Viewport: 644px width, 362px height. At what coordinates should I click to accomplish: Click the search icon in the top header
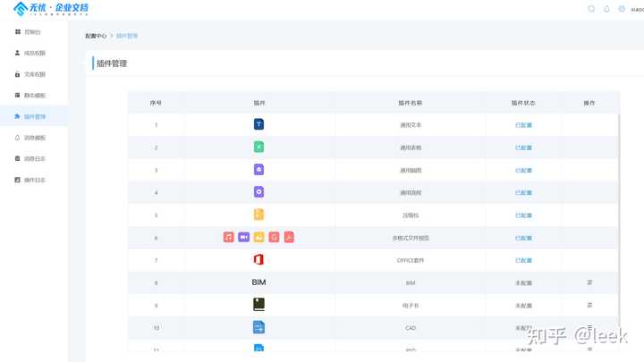591,9
